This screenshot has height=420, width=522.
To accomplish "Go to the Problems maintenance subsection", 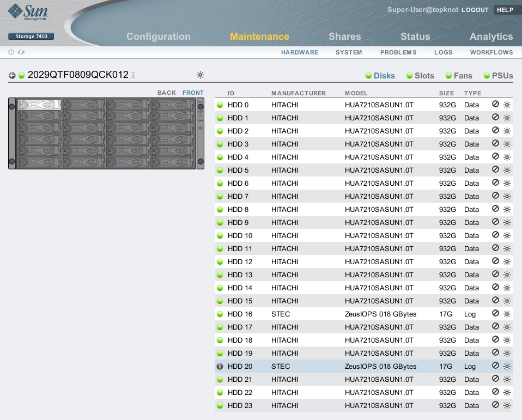I will point(398,52).
